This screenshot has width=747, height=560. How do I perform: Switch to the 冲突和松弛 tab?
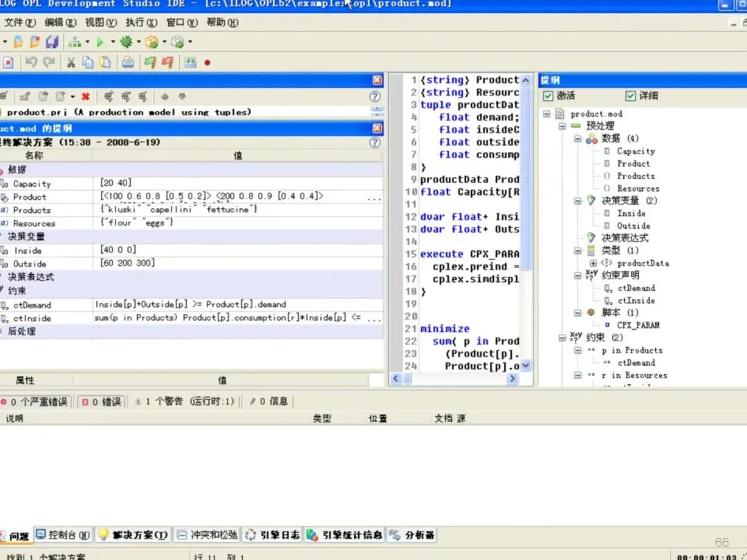(207, 534)
